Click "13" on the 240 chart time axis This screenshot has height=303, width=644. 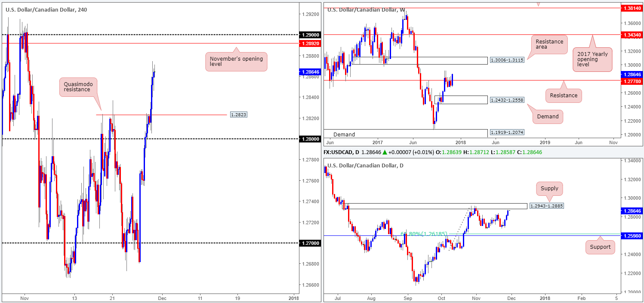coord(74,298)
